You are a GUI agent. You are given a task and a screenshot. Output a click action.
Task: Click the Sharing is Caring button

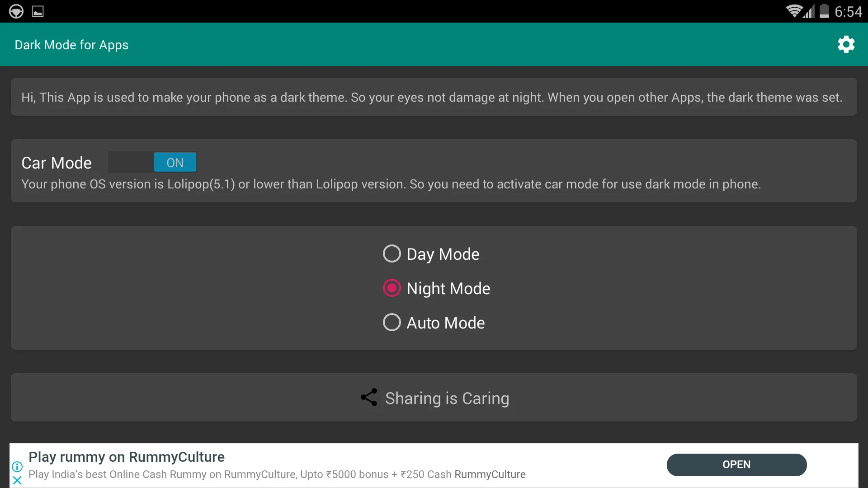434,398
